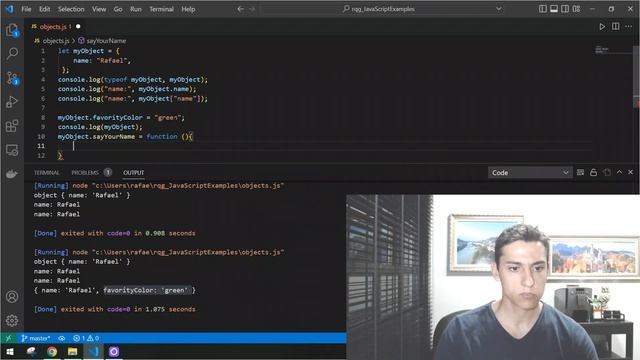The width and height of the screenshot is (640, 360).
Task: Open the Help menu
Action: point(188,9)
